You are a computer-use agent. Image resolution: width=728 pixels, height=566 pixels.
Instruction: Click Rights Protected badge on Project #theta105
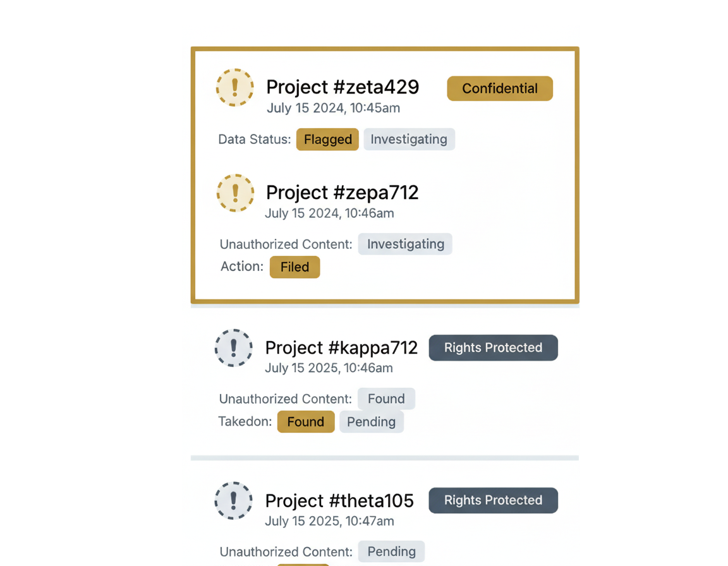pyautogui.click(x=493, y=500)
